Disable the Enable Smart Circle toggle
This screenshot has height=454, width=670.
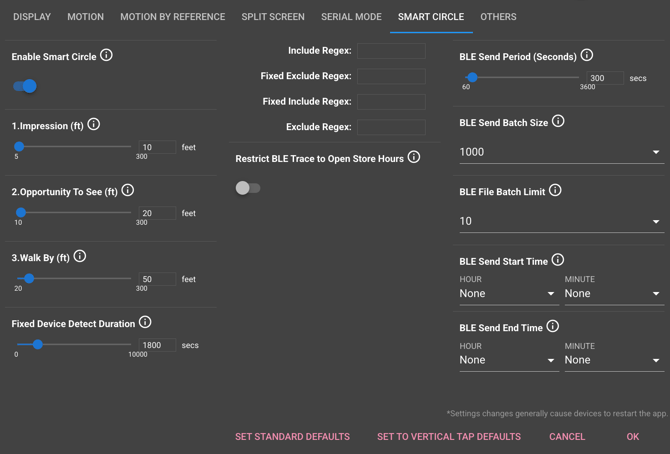[26, 86]
